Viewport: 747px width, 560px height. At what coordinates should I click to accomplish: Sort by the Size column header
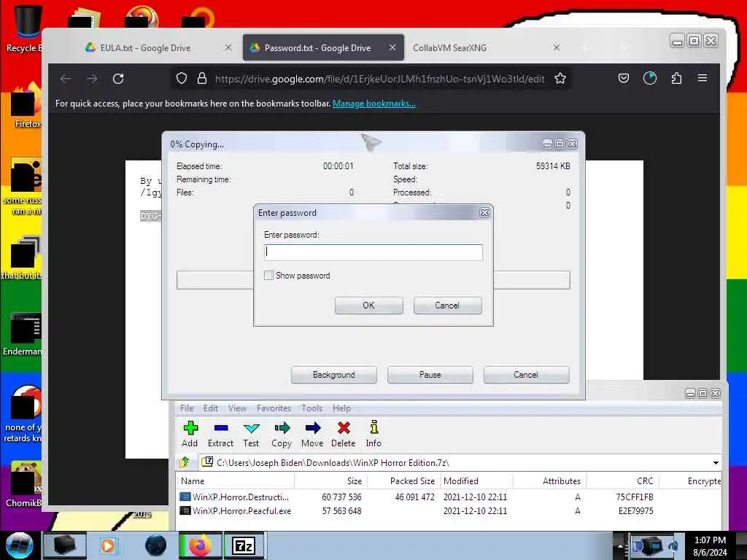[x=331, y=481]
